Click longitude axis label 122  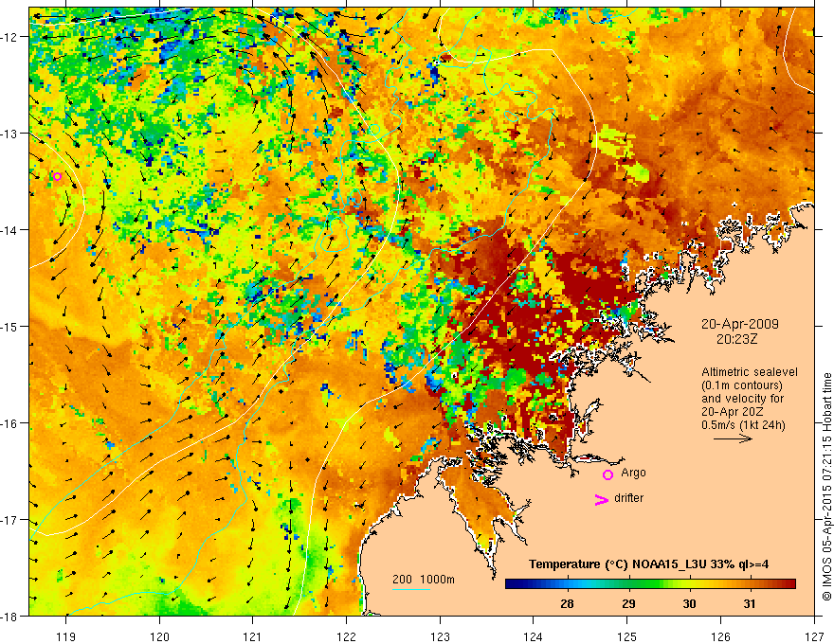point(346,636)
